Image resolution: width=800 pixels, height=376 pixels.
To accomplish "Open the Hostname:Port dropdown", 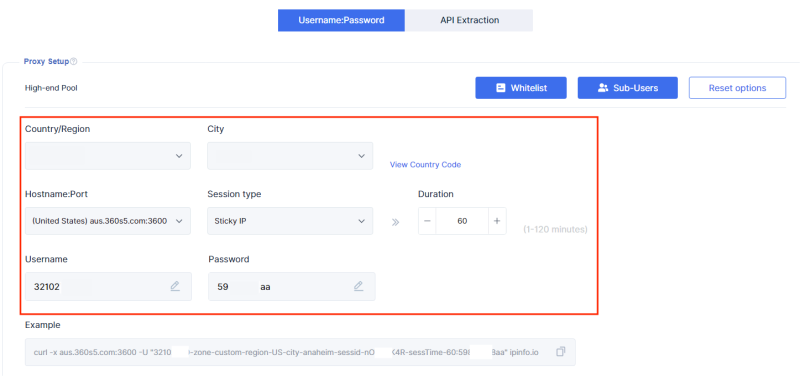I will coord(108,221).
